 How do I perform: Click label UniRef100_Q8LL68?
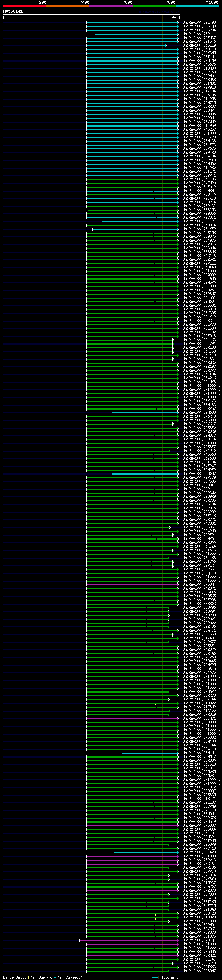[x=199, y=558]
